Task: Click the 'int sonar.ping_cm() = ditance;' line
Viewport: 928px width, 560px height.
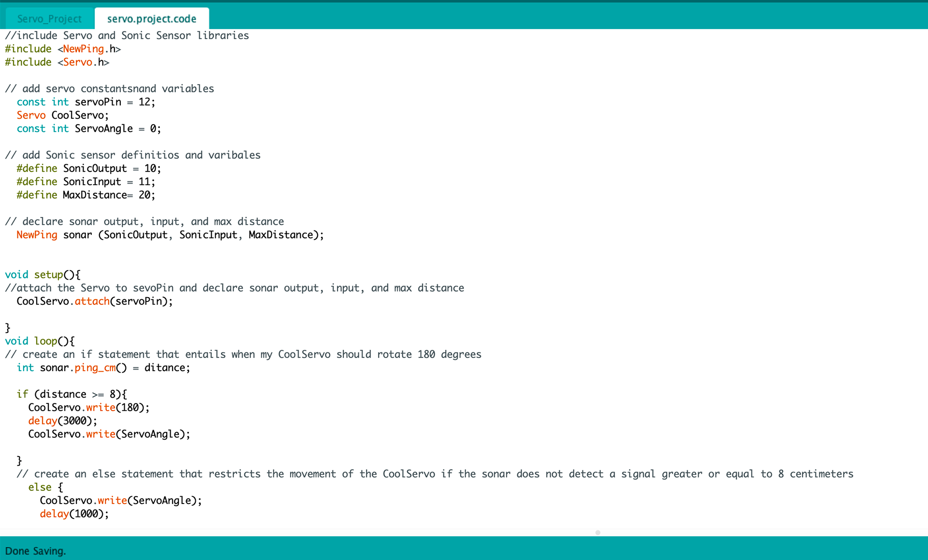Action: 103,368
